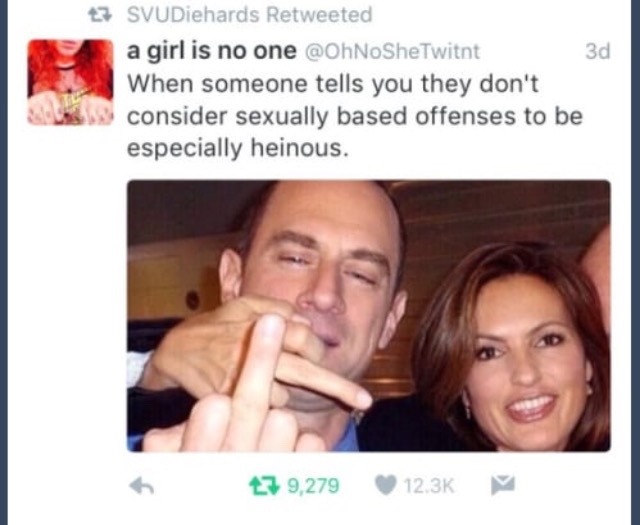Click the tweet line "consider sexually based offenses to be"
The width and height of the screenshot is (640, 525).
click(x=355, y=116)
